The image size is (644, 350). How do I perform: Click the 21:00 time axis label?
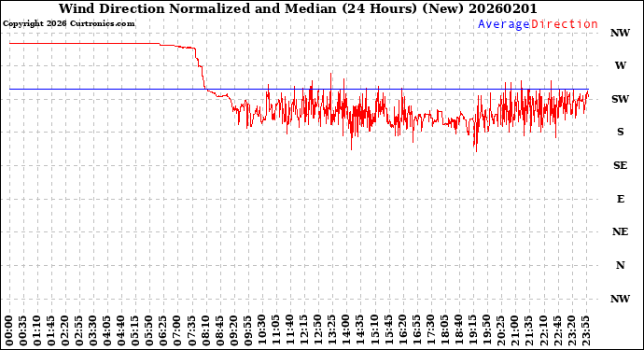(514, 331)
